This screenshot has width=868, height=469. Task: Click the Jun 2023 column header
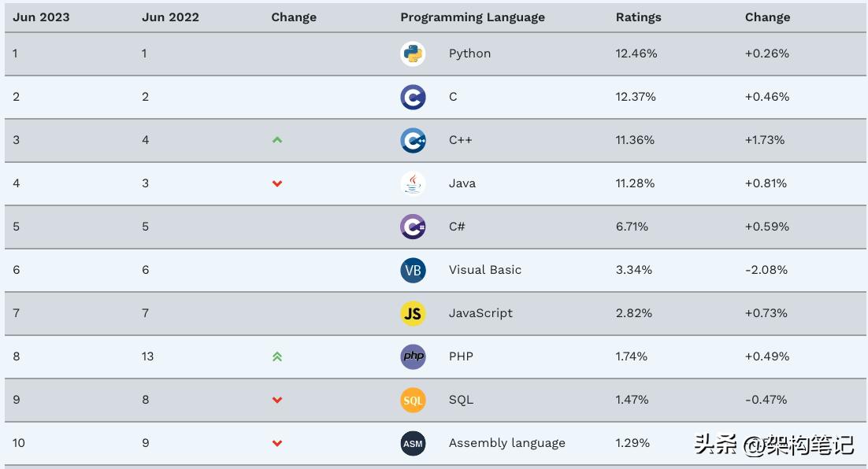click(x=41, y=17)
